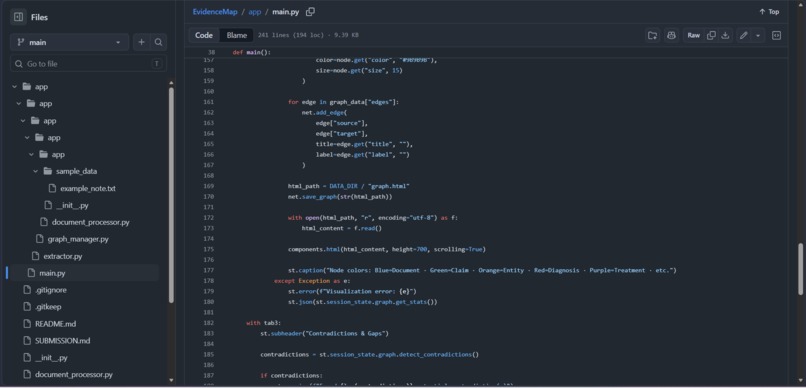Switch to the Blame tab
This screenshot has height=388, width=806.
[236, 35]
